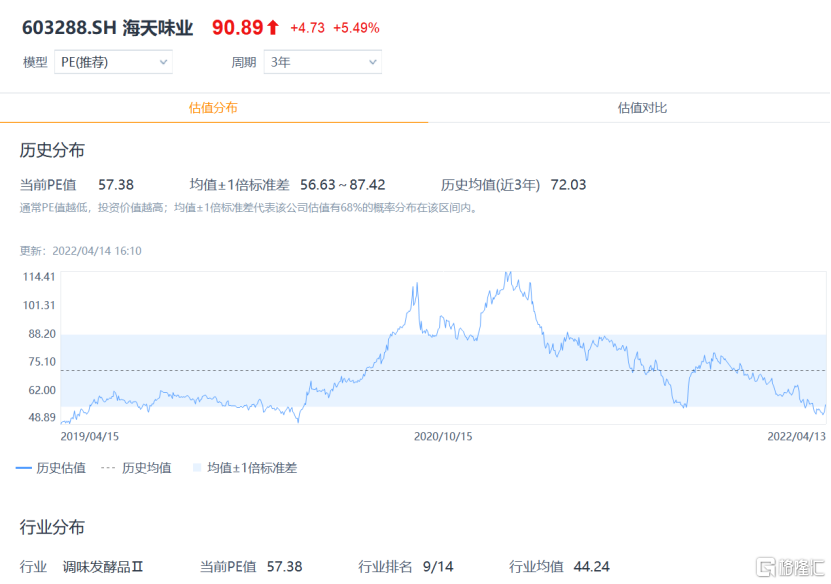Click the x-axis date 2020/10/15
The width and height of the screenshot is (831, 584).
(443, 437)
